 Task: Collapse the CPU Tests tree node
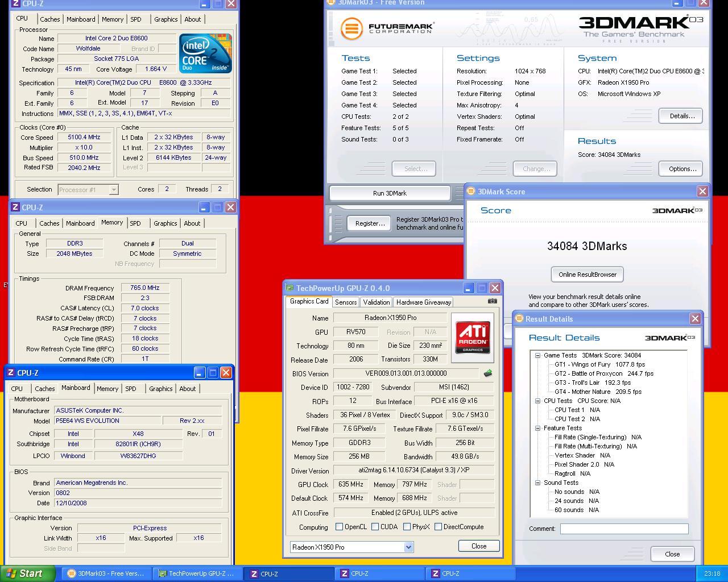537,401
